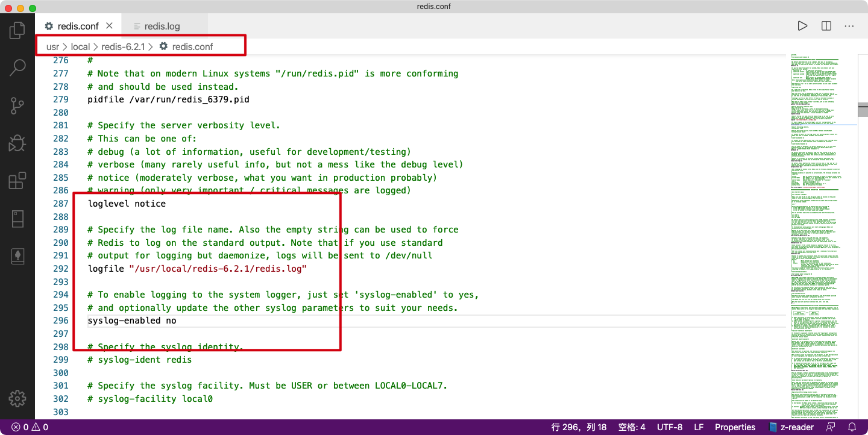
Task: Click the minimap code overview
Action: click(822, 235)
